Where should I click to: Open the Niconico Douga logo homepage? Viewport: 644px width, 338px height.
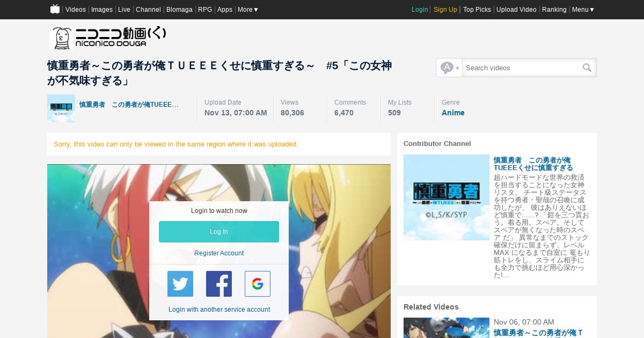pyautogui.click(x=108, y=38)
